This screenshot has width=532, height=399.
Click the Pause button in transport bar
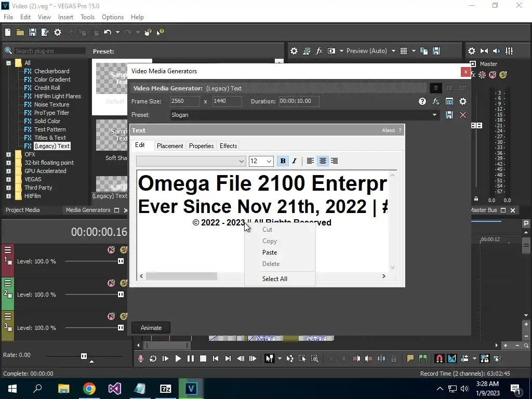[190, 358]
